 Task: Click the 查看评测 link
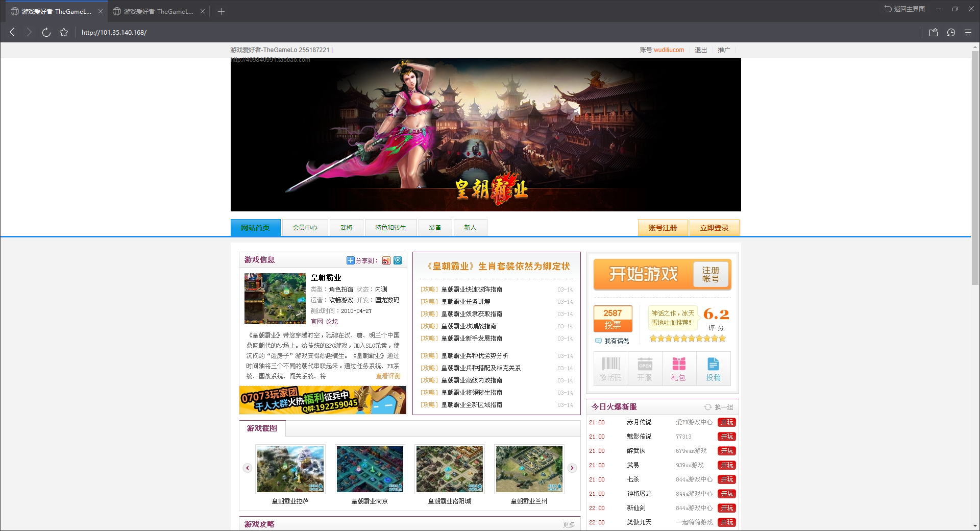point(388,376)
